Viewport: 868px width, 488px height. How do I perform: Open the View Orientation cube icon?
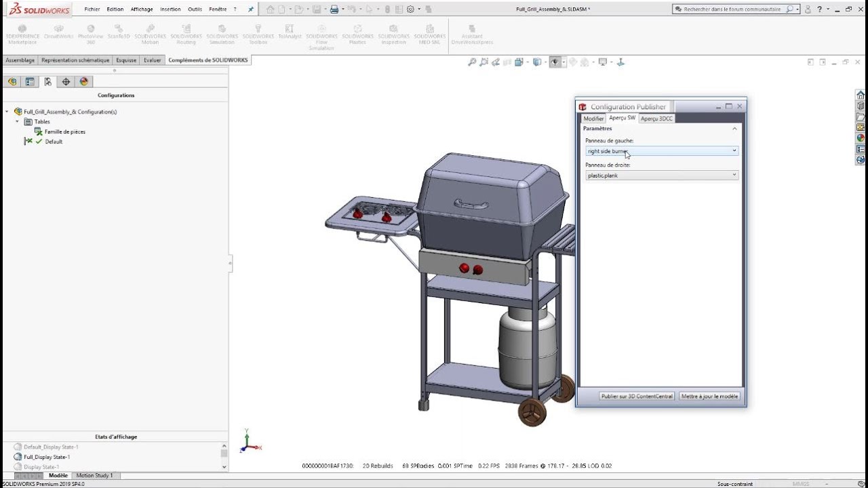click(x=518, y=62)
